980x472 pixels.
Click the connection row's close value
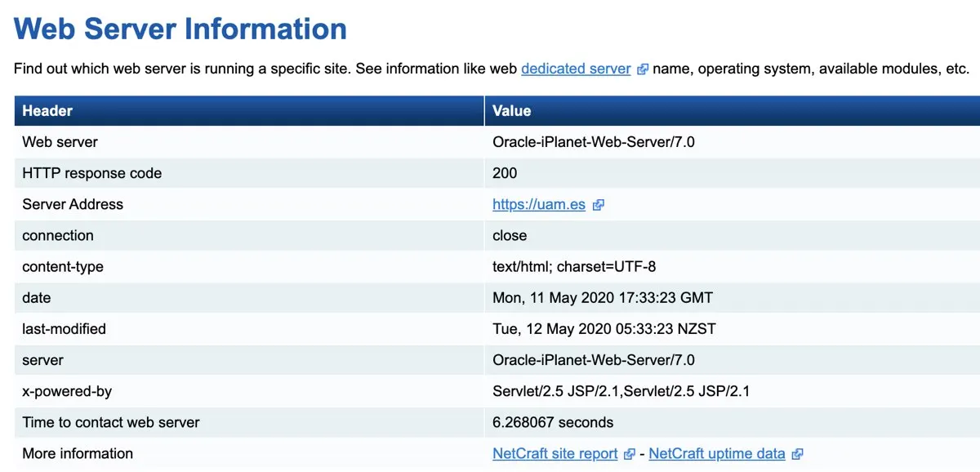(x=510, y=235)
